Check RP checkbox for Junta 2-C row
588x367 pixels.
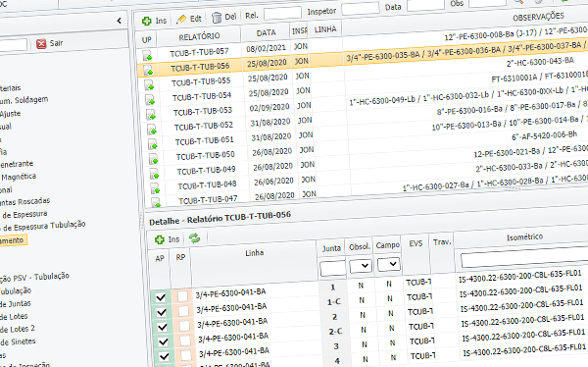[x=185, y=341]
